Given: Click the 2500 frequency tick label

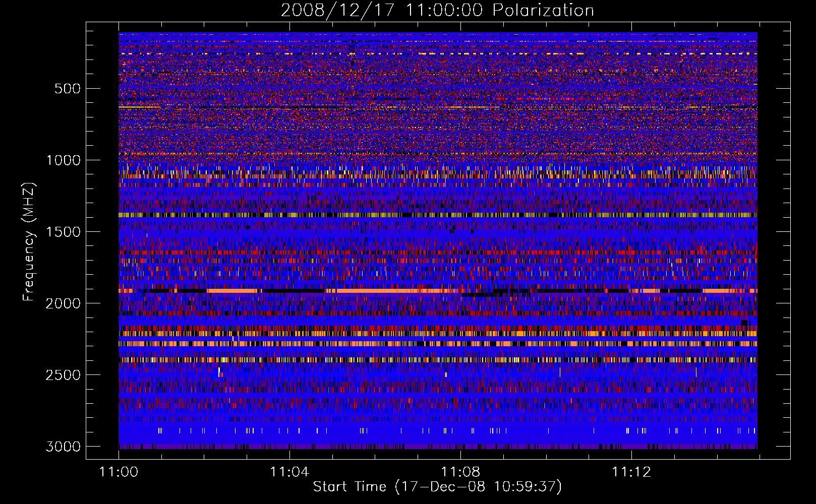Looking at the screenshot, I should (63, 375).
